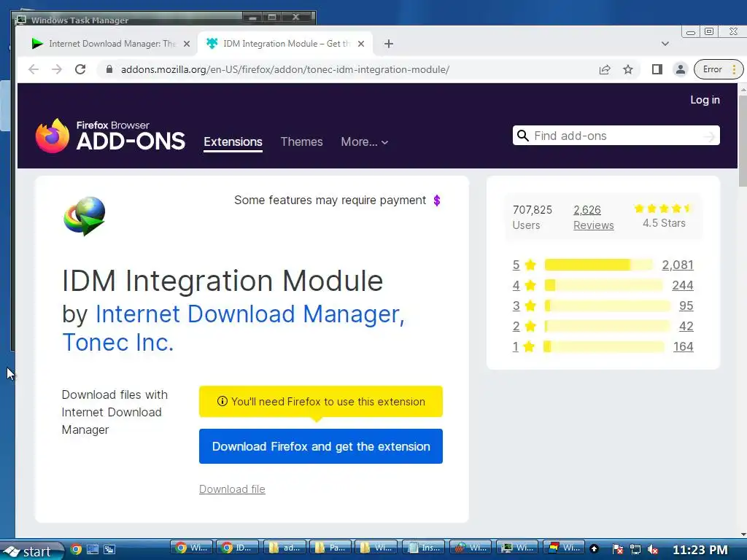Open the 95 three-star reviews count
The height and width of the screenshot is (560, 747).
click(x=686, y=306)
